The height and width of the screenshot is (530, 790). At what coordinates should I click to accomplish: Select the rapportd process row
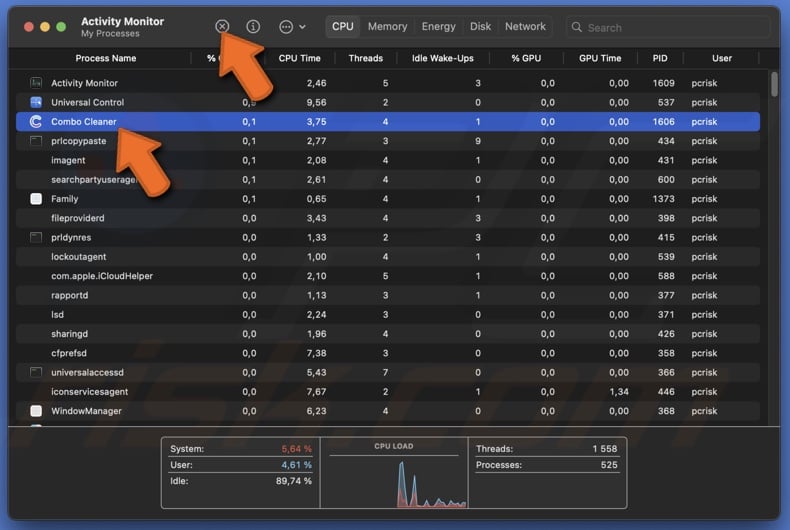[x=388, y=295]
